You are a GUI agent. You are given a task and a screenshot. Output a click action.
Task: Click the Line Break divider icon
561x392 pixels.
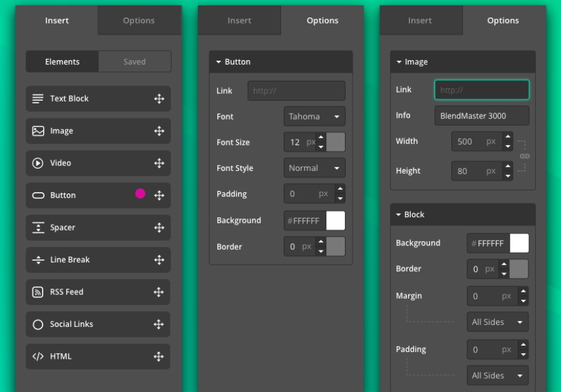coord(38,259)
